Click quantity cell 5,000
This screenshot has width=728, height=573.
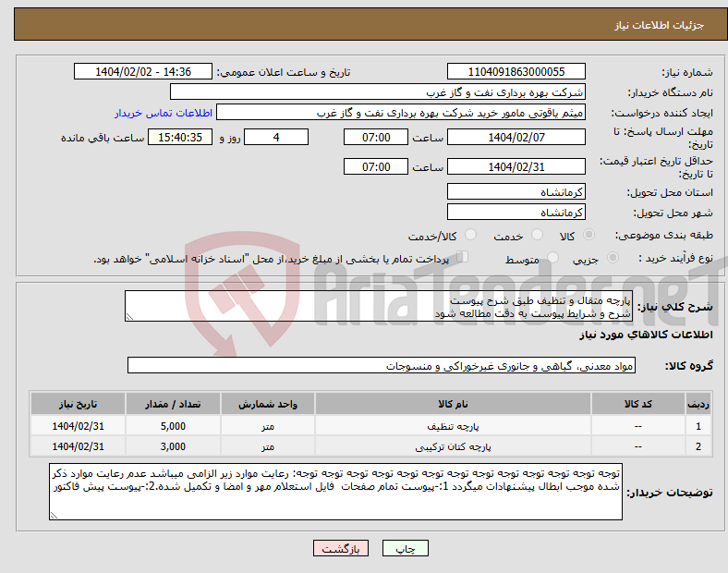pos(173,426)
